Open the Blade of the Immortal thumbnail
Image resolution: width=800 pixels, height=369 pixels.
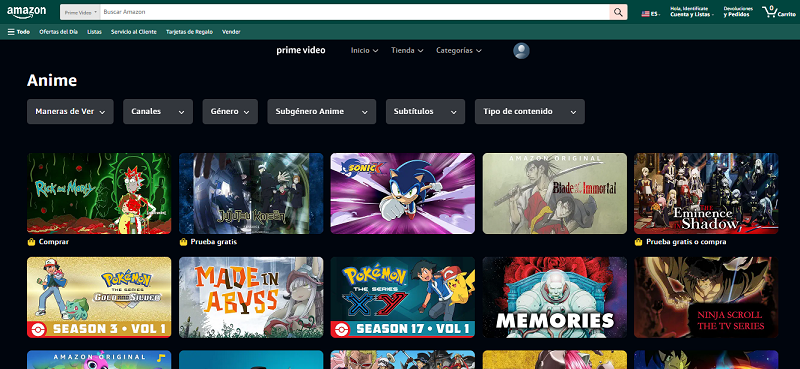(x=555, y=193)
